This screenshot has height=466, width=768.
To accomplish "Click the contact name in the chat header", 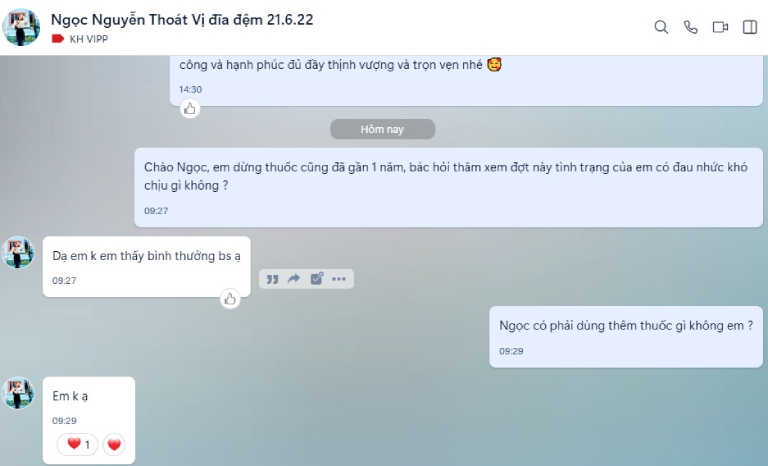I will click(x=182, y=20).
